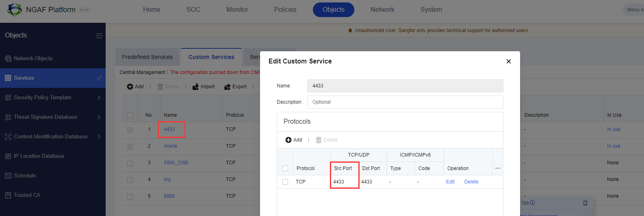Click the Network Objects globe icon
Viewport: 644px width, 216px height.
8,59
